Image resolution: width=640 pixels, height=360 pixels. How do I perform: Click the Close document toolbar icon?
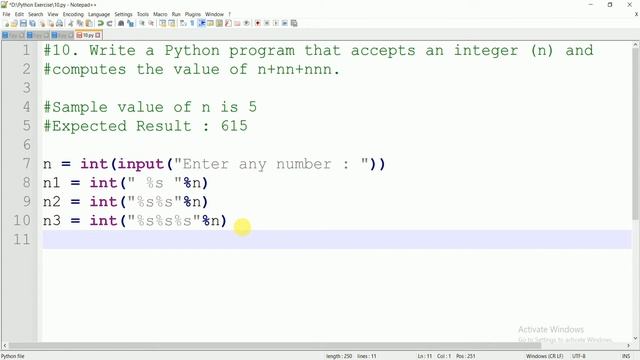pyautogui.click(x=42, y=23)
